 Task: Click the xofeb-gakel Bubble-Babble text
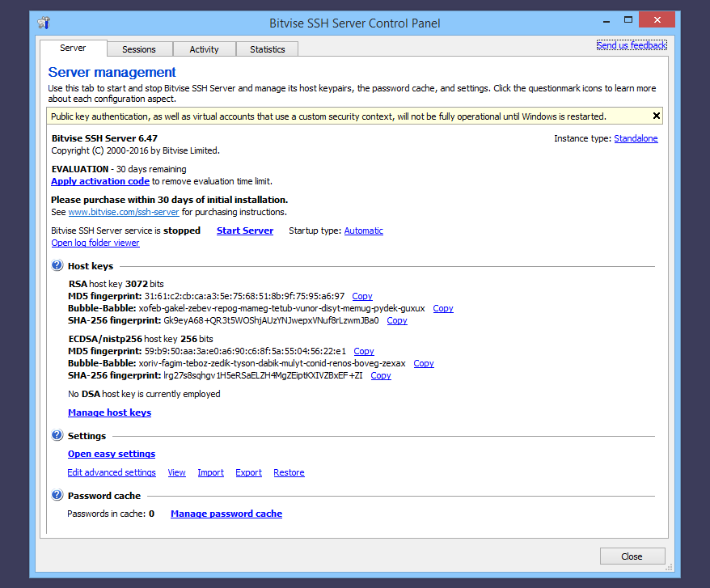pyautogui.click(x=281, y=308)
